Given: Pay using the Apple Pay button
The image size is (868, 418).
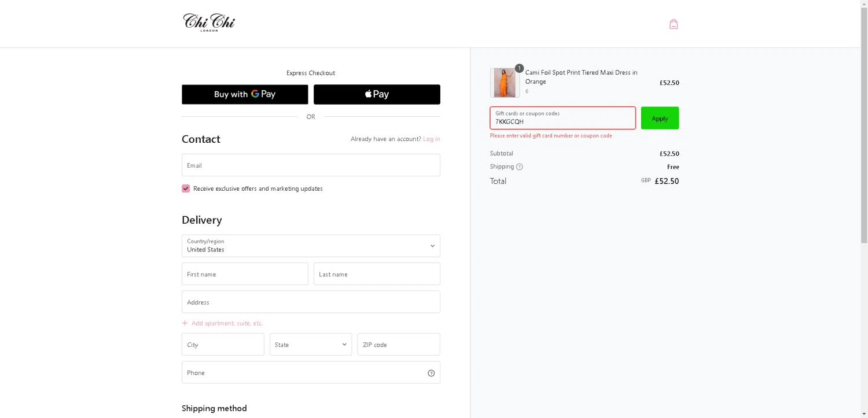Looking at the screenshot, I should (377, 94).
